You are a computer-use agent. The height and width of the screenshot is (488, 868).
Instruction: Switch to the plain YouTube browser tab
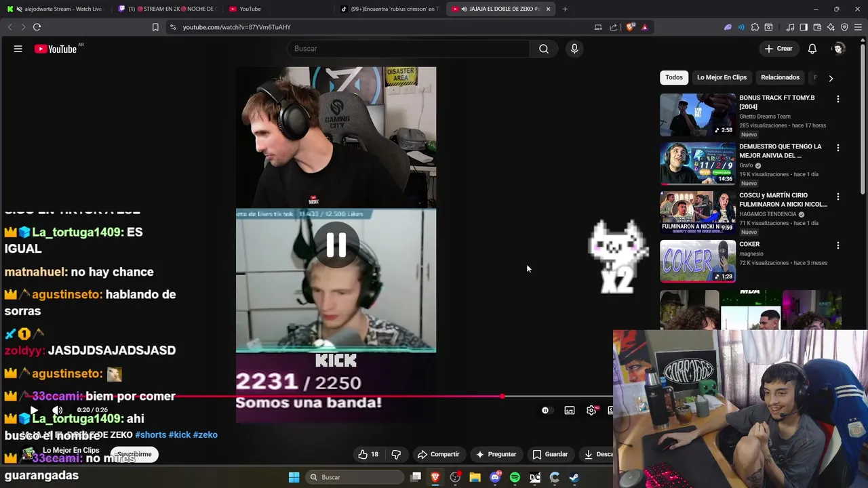(278, 9)
